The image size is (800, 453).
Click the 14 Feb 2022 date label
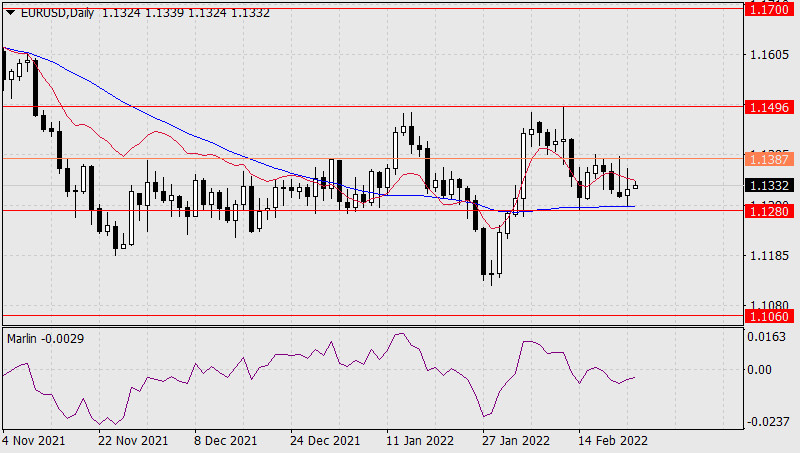[x=611, y=440]
